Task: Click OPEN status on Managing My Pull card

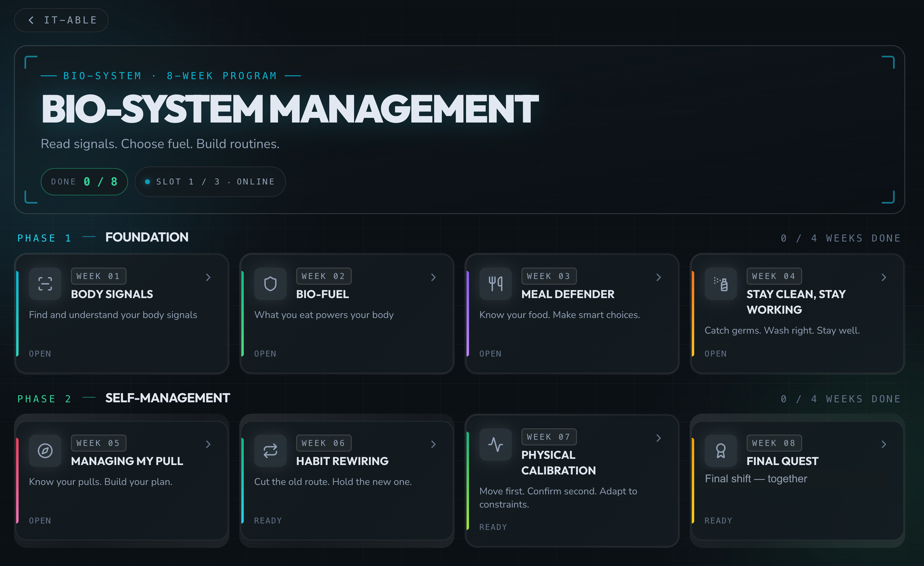Action: coord(40,520)
